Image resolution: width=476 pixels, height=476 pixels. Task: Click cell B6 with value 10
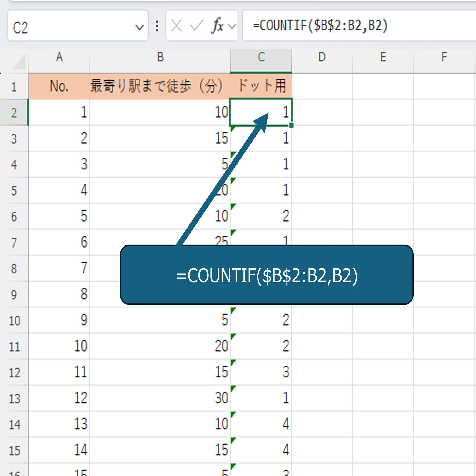[160, 216]
